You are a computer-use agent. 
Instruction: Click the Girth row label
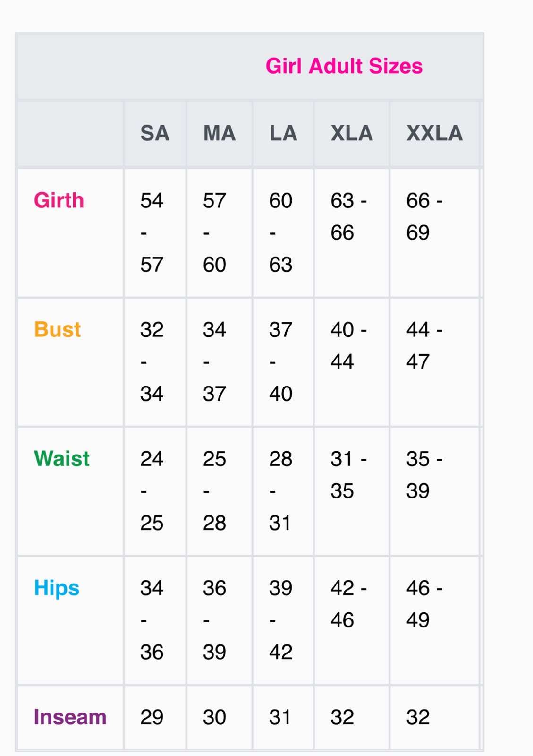coord(59,200)
